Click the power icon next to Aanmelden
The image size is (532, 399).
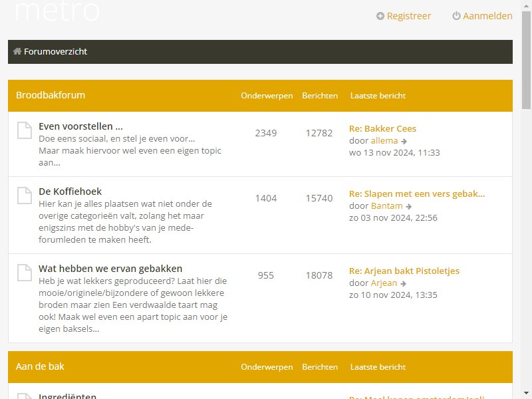click(x=456, y=16)
